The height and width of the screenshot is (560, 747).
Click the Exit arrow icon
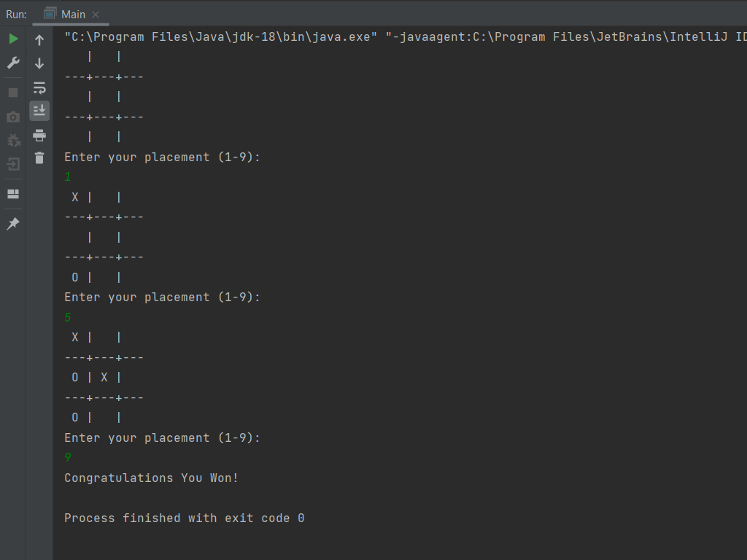[13, 164]
